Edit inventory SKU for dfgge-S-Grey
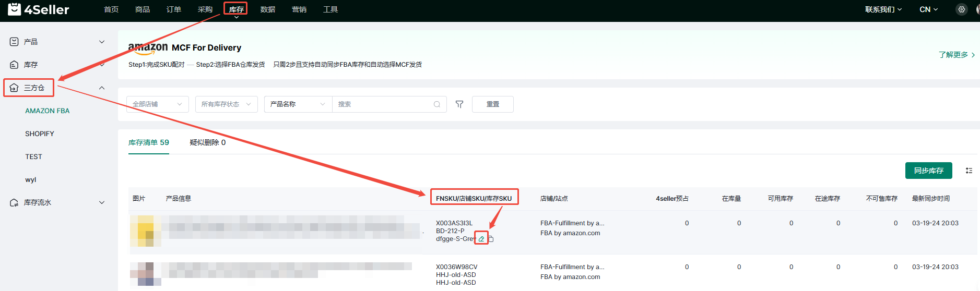This screenshot has height=291, width=980. (481, 239)
